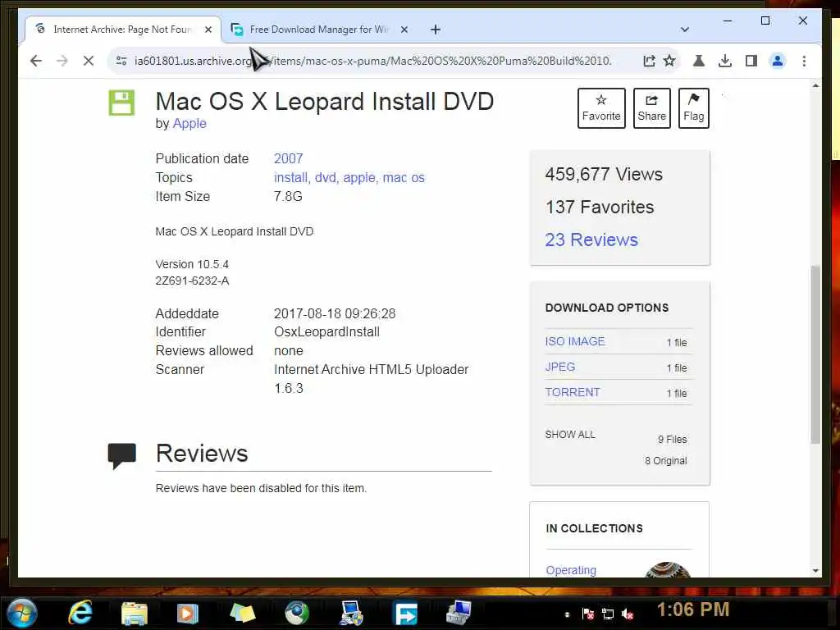Click the 137 Favorites text
840x630 pixels.
point(600,207)
